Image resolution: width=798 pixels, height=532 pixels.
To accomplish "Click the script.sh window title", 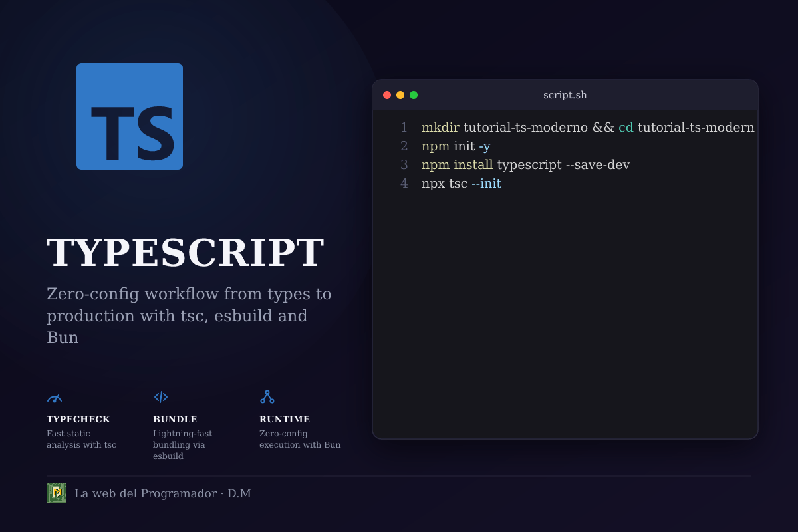I will pos(565,95).
